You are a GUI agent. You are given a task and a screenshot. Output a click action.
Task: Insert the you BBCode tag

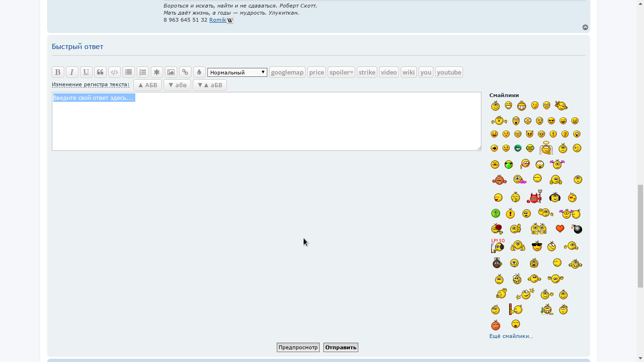click(x=426, y=72)
